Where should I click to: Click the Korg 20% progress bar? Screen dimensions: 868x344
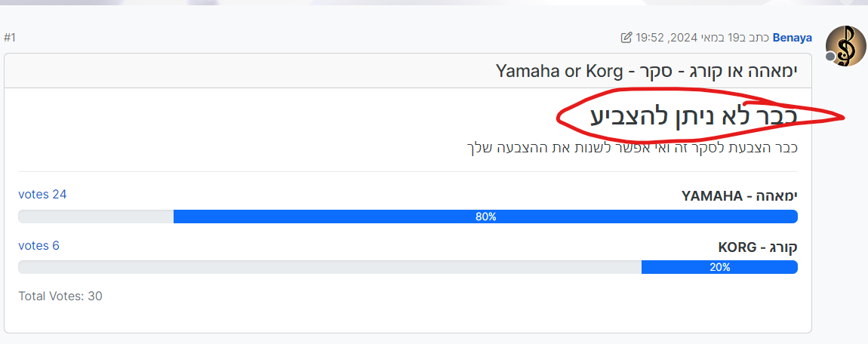(719, 267)
